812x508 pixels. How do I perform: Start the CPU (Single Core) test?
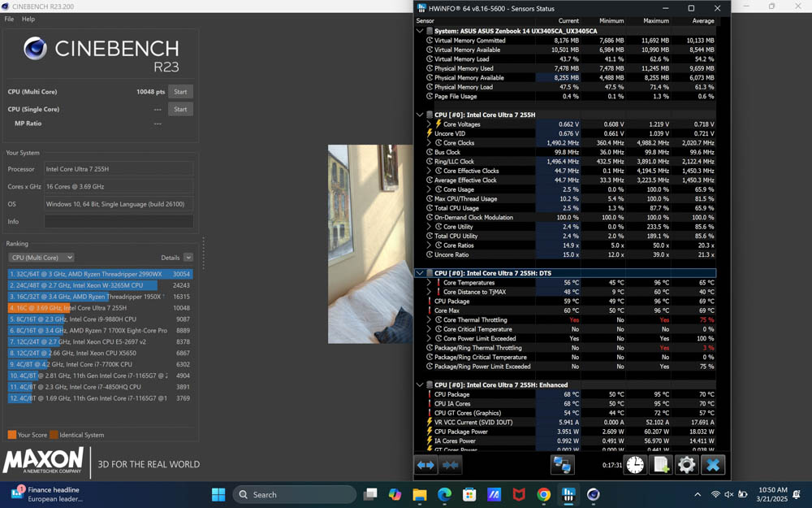[x=180, y=110]
